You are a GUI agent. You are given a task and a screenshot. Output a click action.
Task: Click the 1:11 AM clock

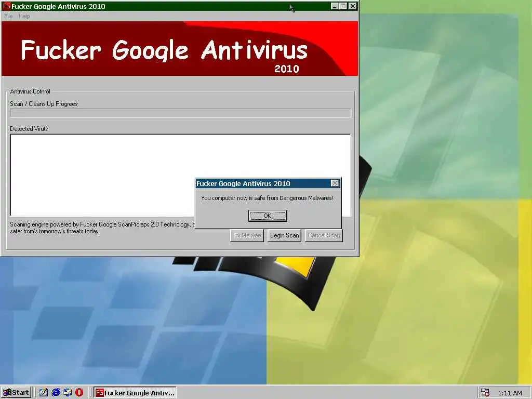click(x=510, y=393)
